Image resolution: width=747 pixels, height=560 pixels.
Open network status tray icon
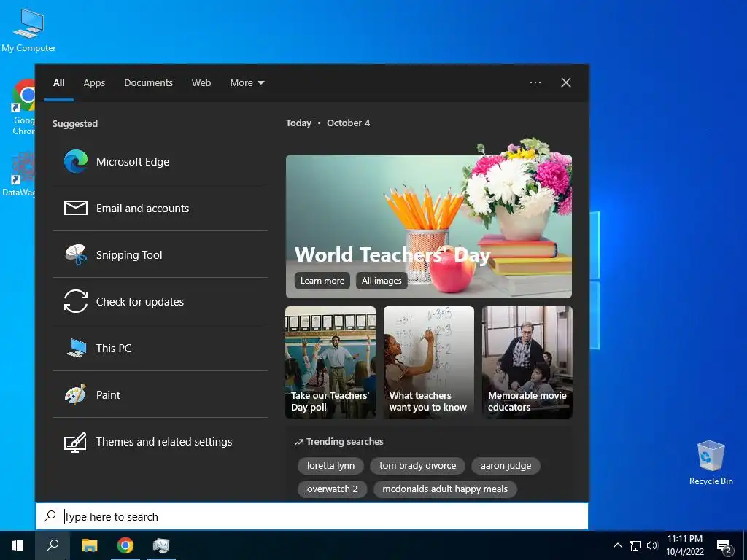tap(635, 545)
